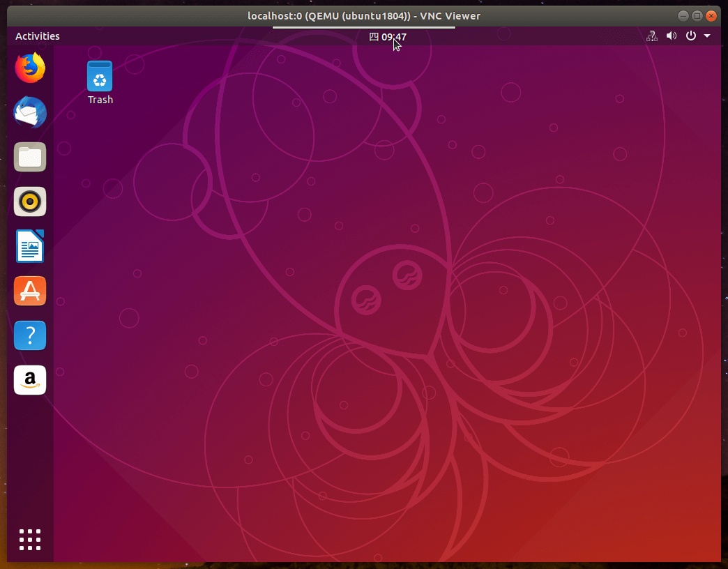Open LibreOffice Writer
Viewport: 728px width, 569px height.
click(30, 246)
